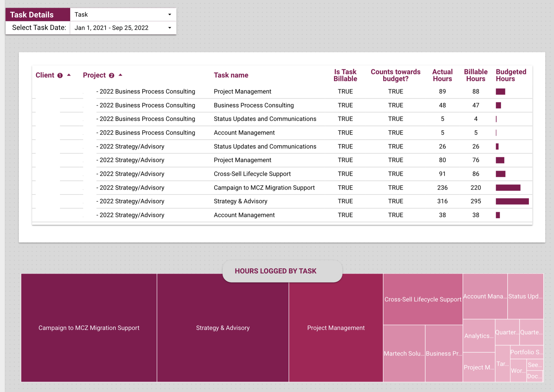Viewport: 554px width, 392px height.
Task: Select Project Management treemap block
Action: pyautogui.click(x=336, y=328)
